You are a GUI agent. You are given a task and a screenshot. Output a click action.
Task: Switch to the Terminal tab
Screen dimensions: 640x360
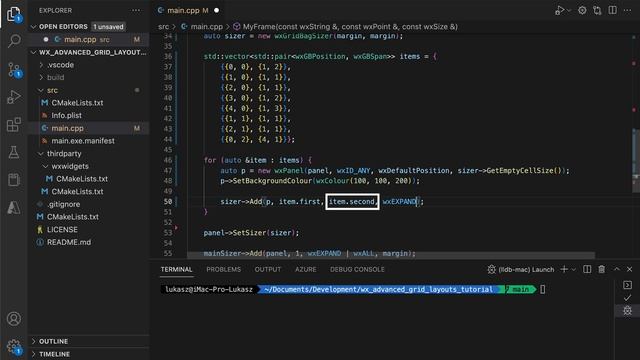(176, 269)
